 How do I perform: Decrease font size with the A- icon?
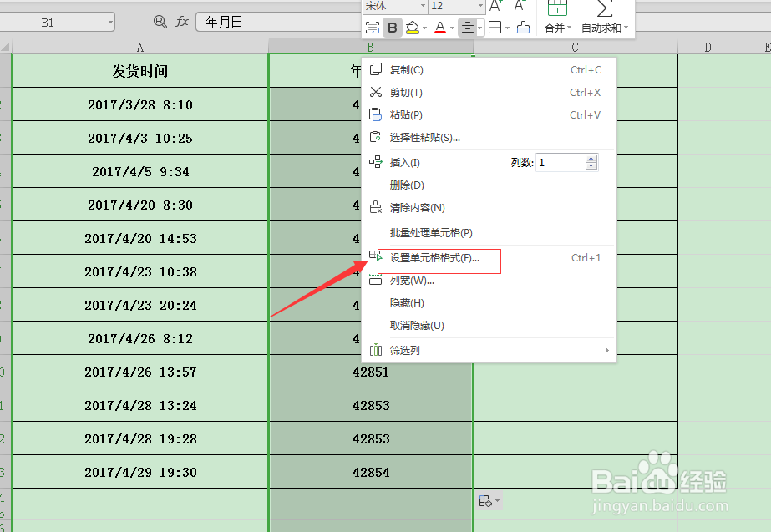[520, 6]
